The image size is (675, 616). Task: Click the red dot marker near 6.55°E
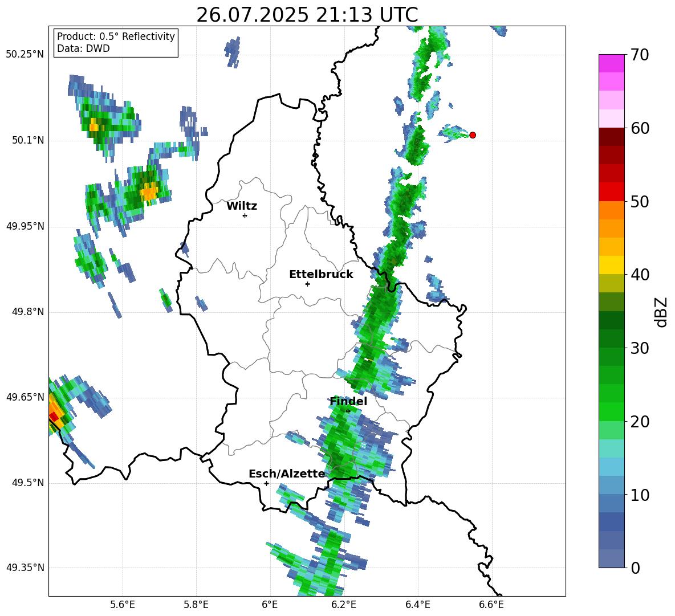click(x=473, y=135)
